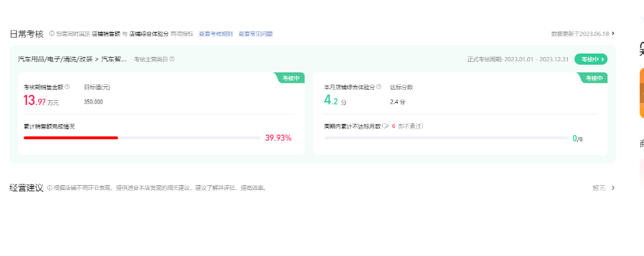644x256 pixels.
Task: Click the 数据更新于2023.06.18 text
Action: click(x=580, y=33)
